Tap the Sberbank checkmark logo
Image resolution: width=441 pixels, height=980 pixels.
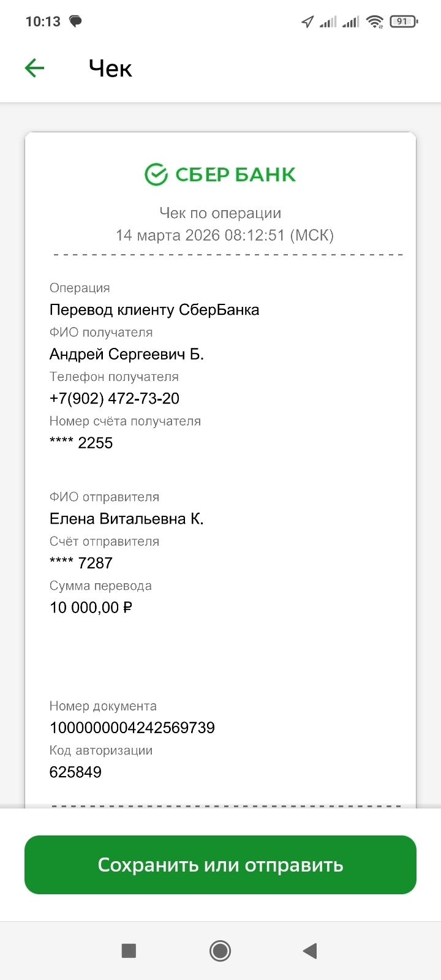156,175
